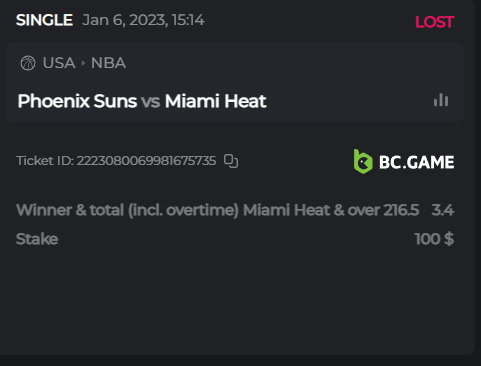Click the Winner & total market description

(x=217, y=210)
